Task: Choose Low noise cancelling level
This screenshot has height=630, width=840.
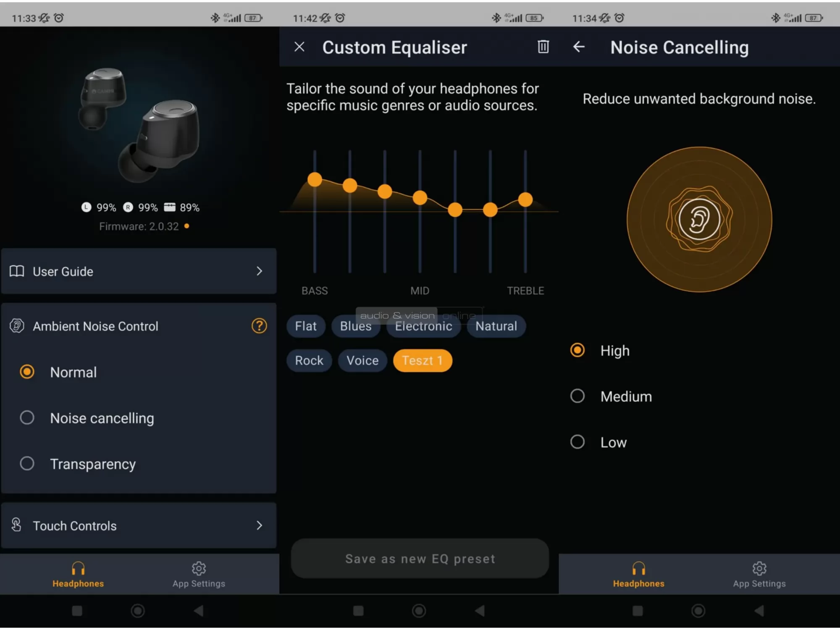Action: coord(577,442)
